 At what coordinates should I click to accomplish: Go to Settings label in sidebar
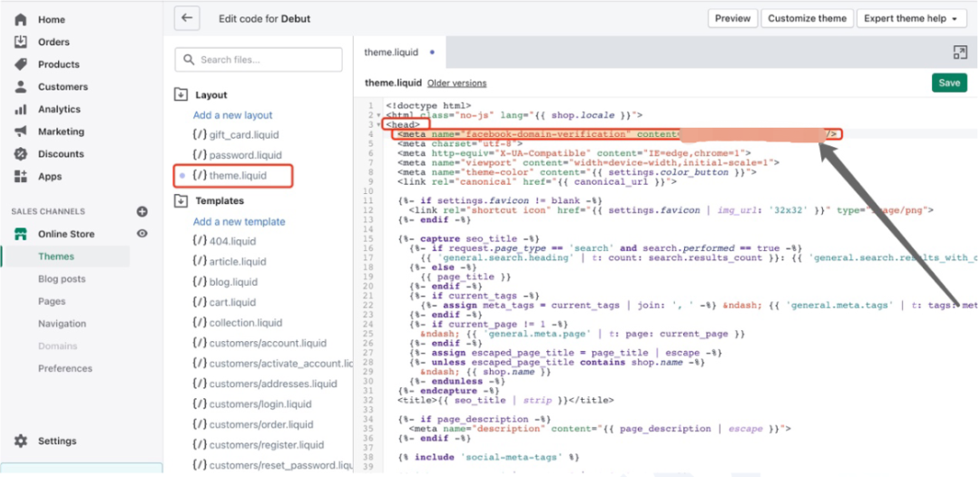57,441
